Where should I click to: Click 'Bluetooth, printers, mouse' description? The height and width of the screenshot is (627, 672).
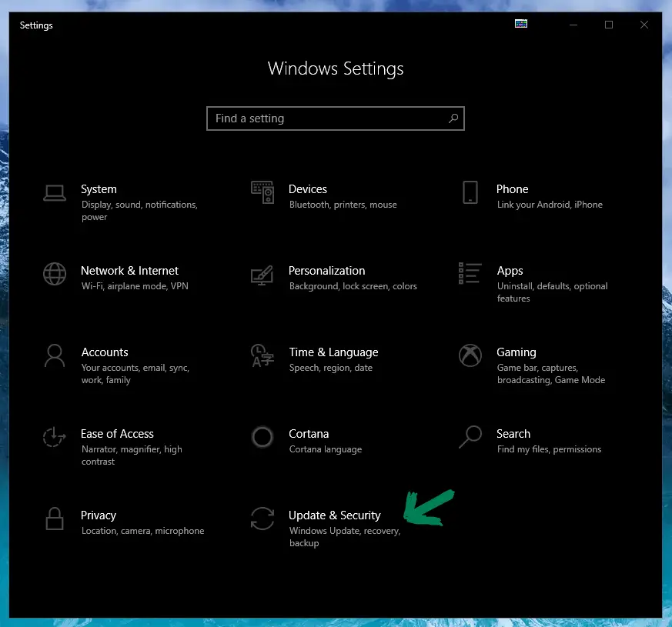(x=343, y=205)
